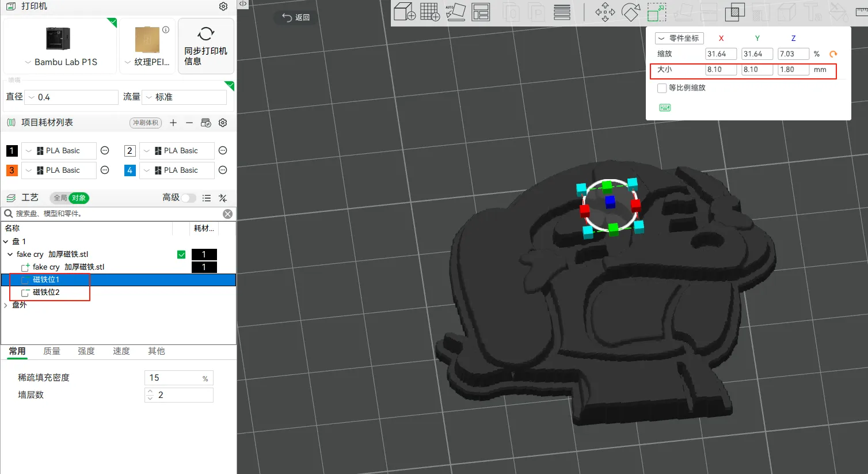
Task: Open printer settings gear icon
Action: tap(223, 6)
